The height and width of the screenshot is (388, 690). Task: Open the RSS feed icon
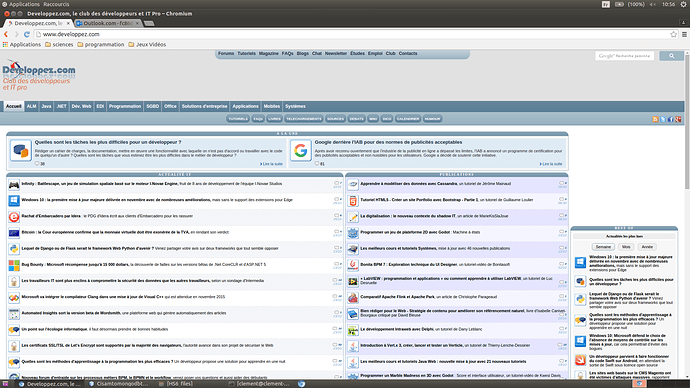click(655, 119)
